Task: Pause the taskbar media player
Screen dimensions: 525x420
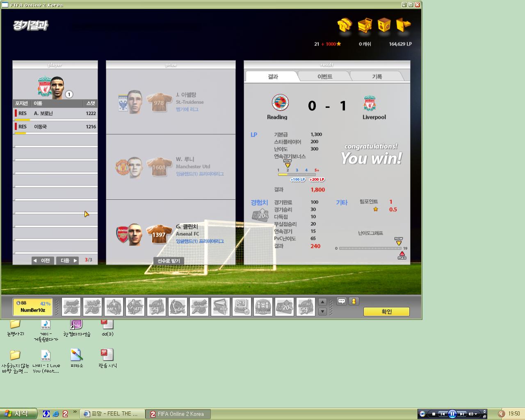Action: (452, 414)
